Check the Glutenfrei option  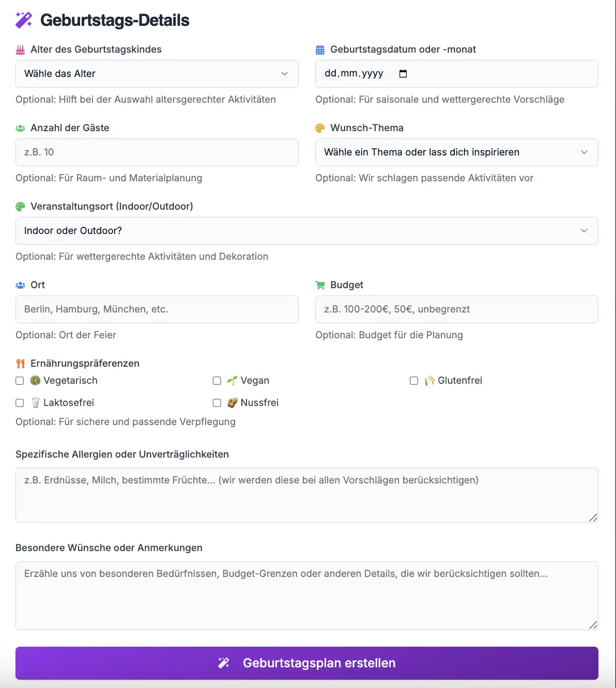(x=414, y=381)
